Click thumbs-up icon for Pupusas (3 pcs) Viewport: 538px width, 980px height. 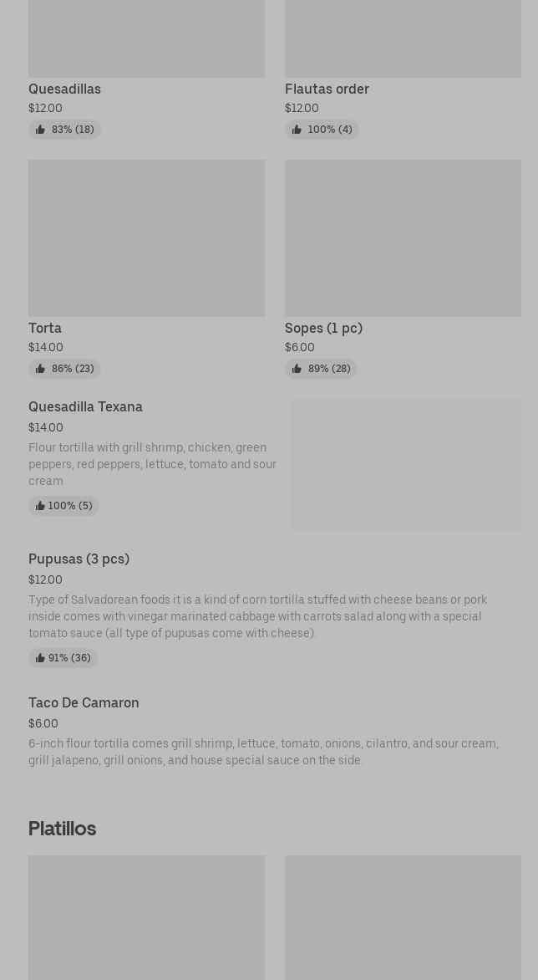coord(40,658)
